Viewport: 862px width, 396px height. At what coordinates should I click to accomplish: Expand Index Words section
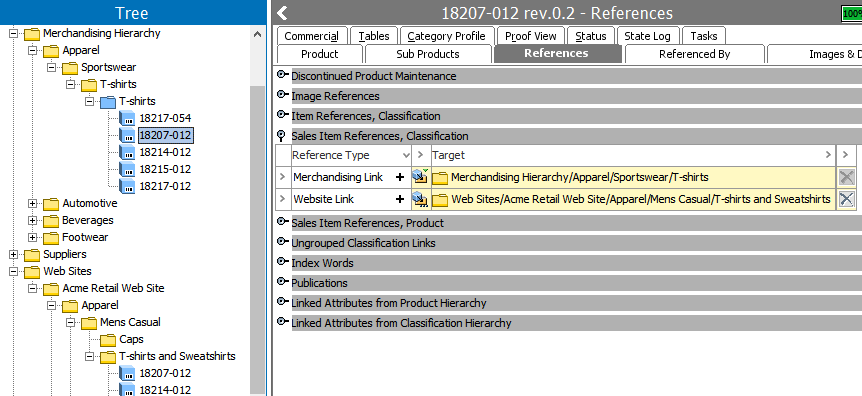coord(283,262)
